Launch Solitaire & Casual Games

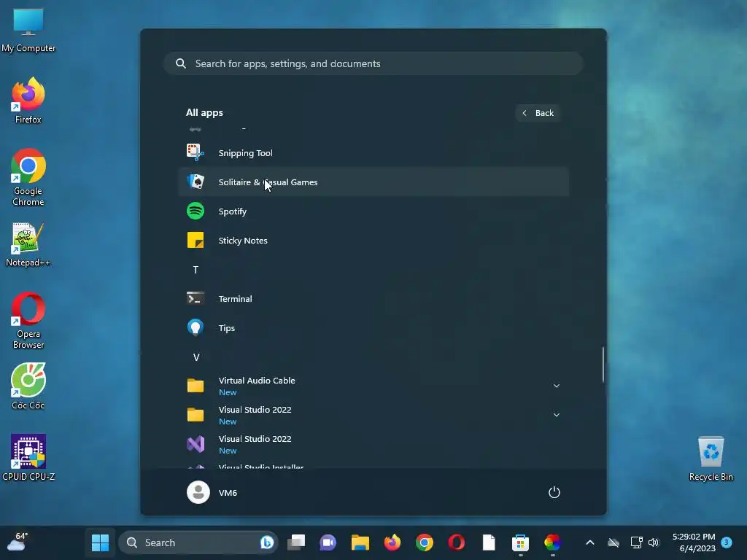pyautogui.click(x=373, y=182)
